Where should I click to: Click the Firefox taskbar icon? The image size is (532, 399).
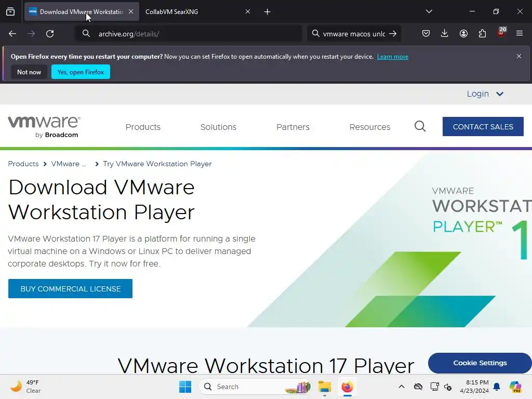pos(348,387)
